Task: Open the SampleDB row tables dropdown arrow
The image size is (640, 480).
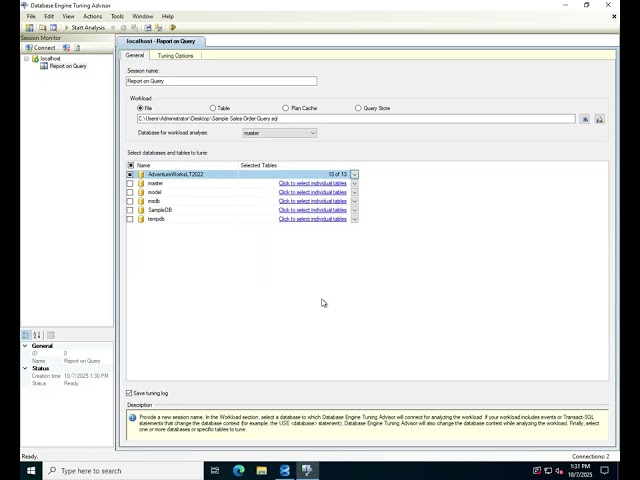Action: [x=354, y=210]
